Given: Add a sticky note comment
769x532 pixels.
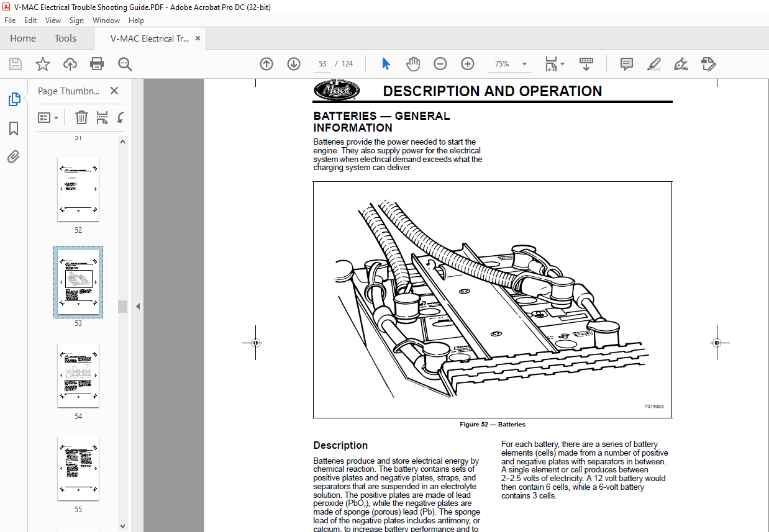Looking at the screenshot, I should 627,64.
